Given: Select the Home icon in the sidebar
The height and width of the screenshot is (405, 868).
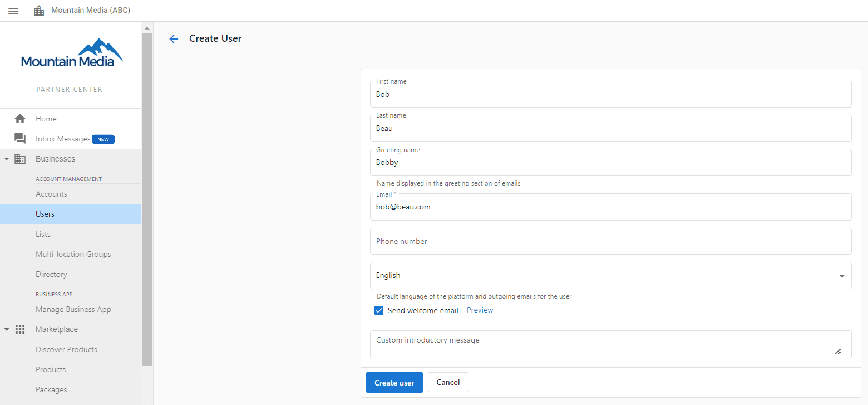Looking at the screenshot, I should pyautogui.click(x=20, y=118).
